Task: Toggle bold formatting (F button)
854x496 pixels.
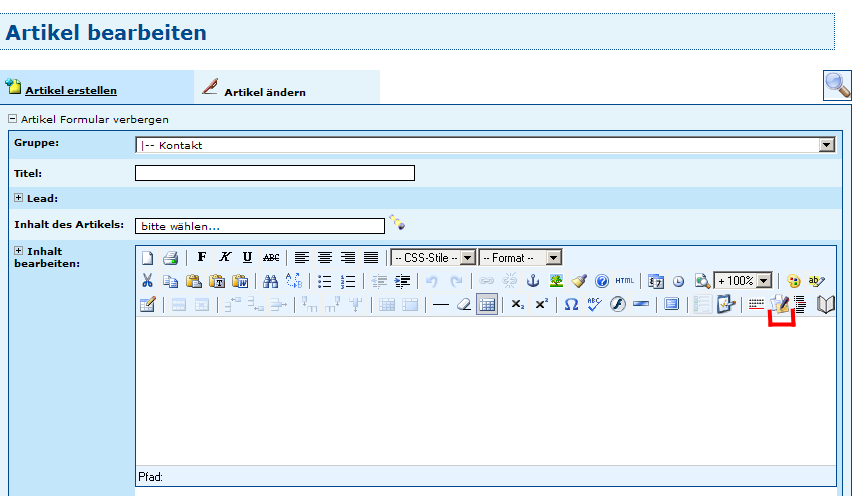Action: (202, 257)
